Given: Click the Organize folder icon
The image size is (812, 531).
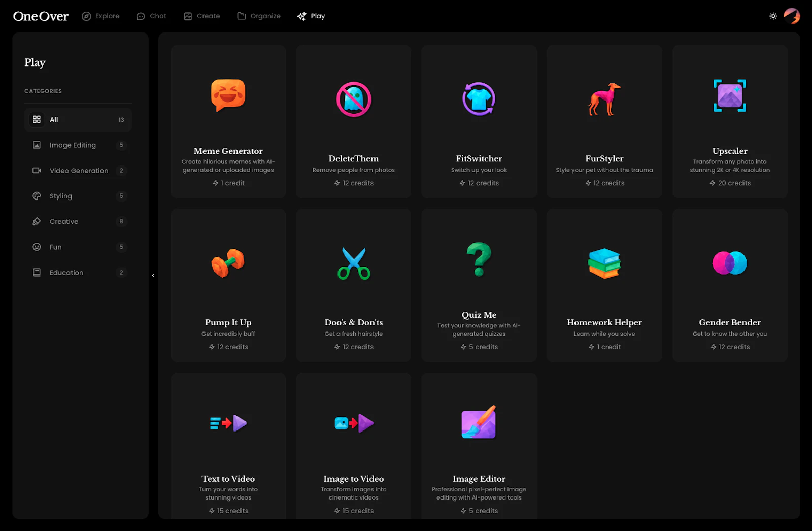Looking at the screenshot, I should (x=242, y=16).
